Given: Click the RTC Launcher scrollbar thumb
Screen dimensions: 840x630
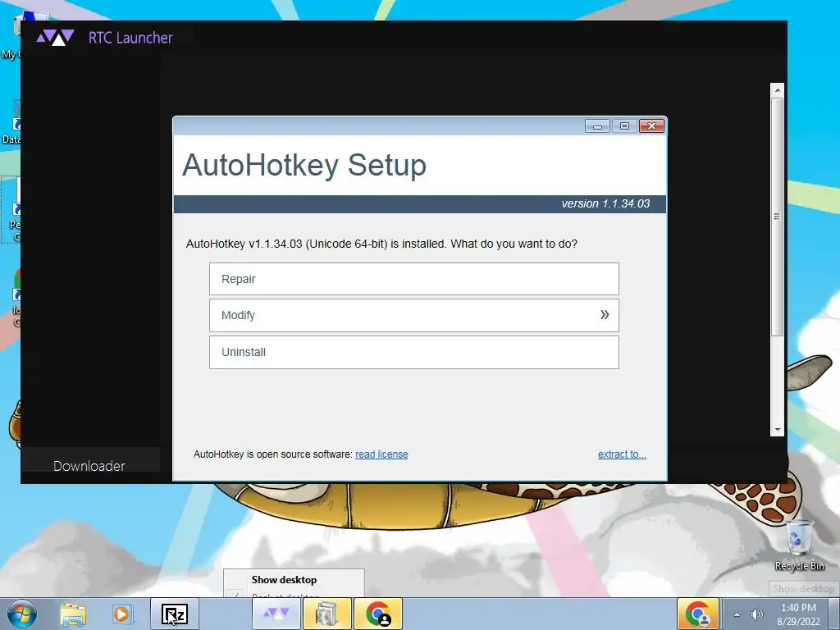Looking at the screenshot, I should (777, 217).
